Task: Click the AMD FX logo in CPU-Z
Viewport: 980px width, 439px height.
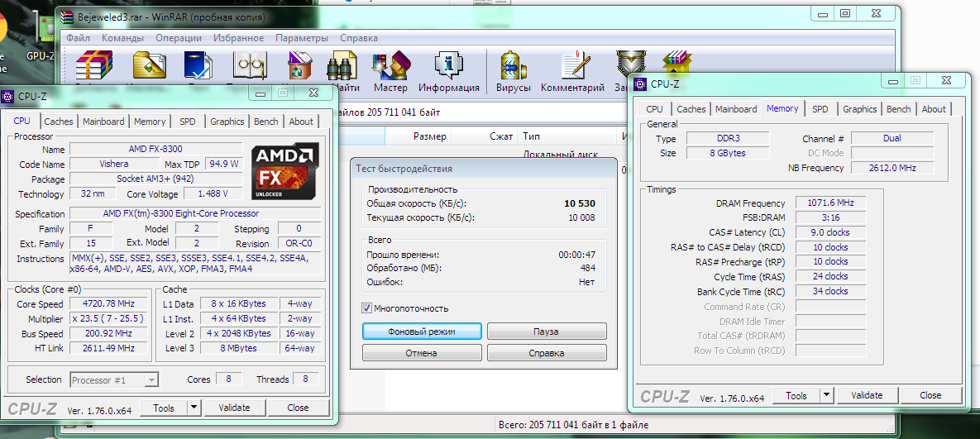Action: tap(285, 171)
